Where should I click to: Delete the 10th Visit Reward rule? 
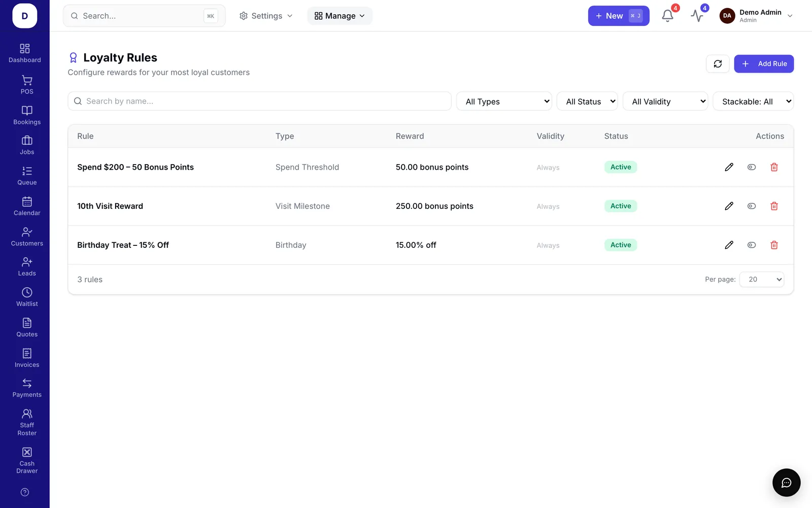click(x=774, y=206)
